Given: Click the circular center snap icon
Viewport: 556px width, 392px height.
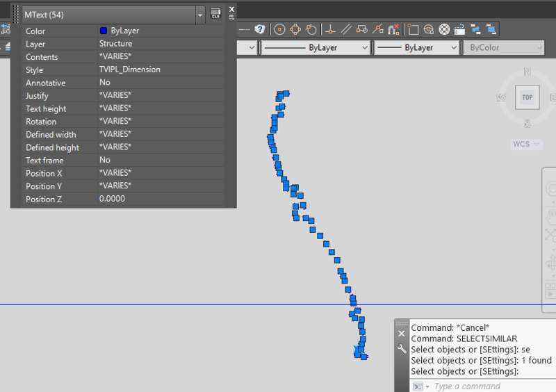Looking at the screenshot, I should tap(280, 29).
